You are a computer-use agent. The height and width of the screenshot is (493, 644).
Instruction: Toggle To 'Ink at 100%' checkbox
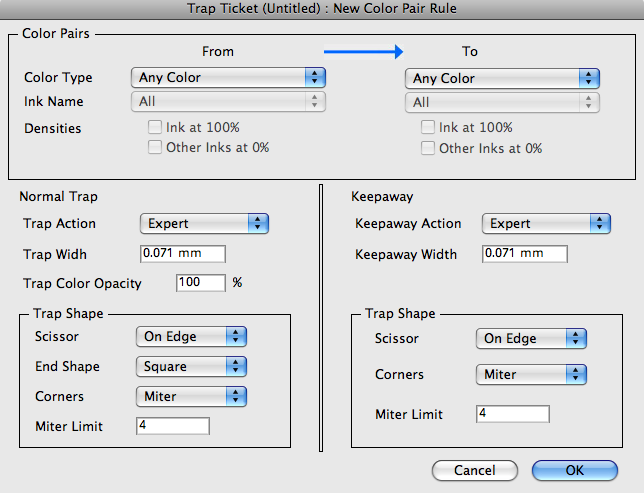[x=428, y=128]
